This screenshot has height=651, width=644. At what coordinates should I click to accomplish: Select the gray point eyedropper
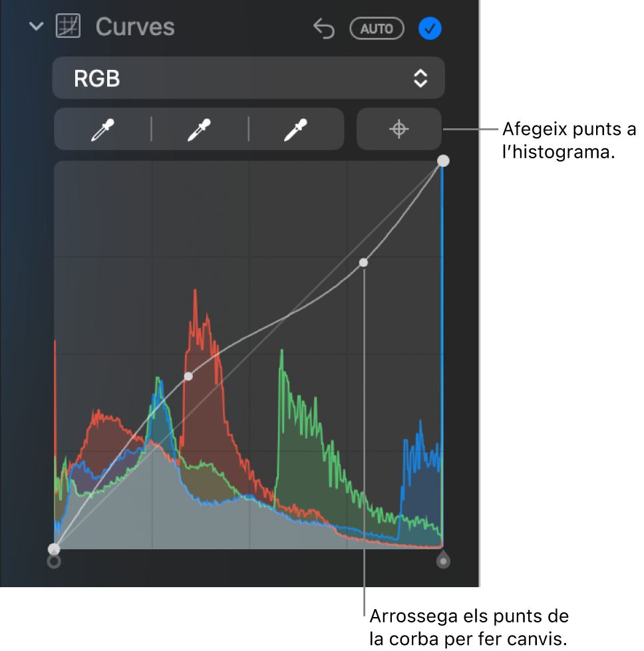tap(200, 130)
